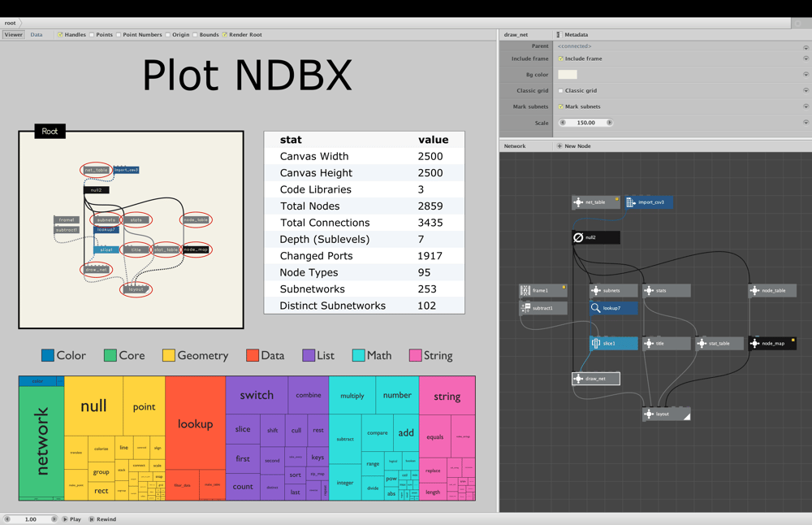Switch to the Viewer tab

(x=14, y=35)
